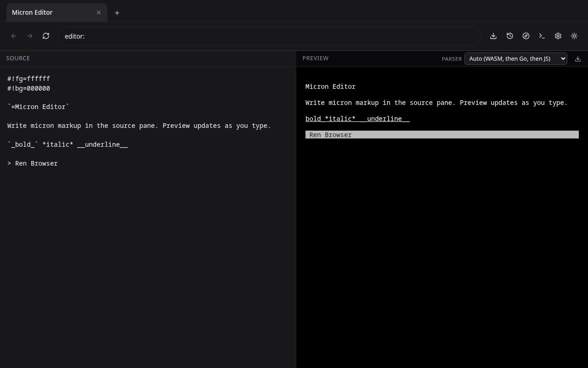
Task: Click underlined 'bold *italic* underline' preview text
Action: (357, 119)
